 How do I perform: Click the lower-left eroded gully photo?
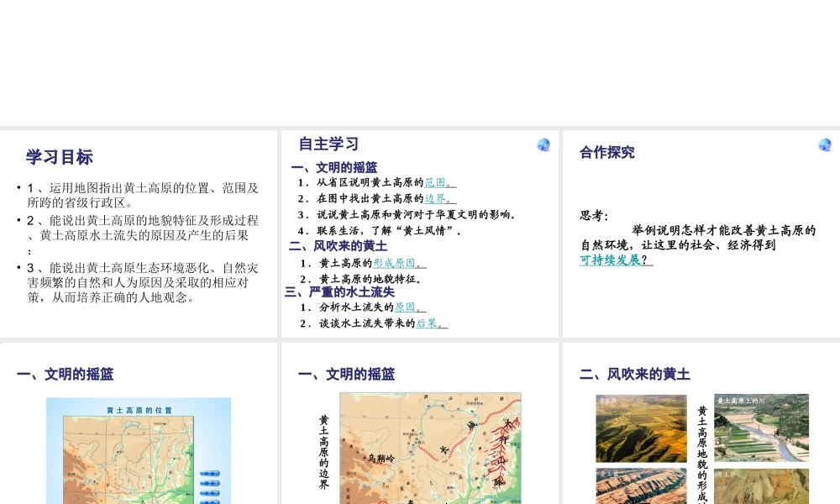641,486
